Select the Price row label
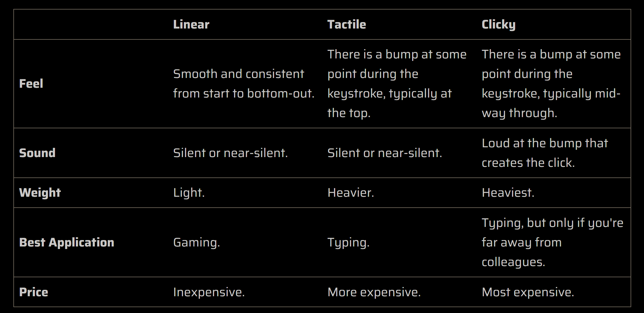Screen dimensions: 644x313 click(34, 292)
